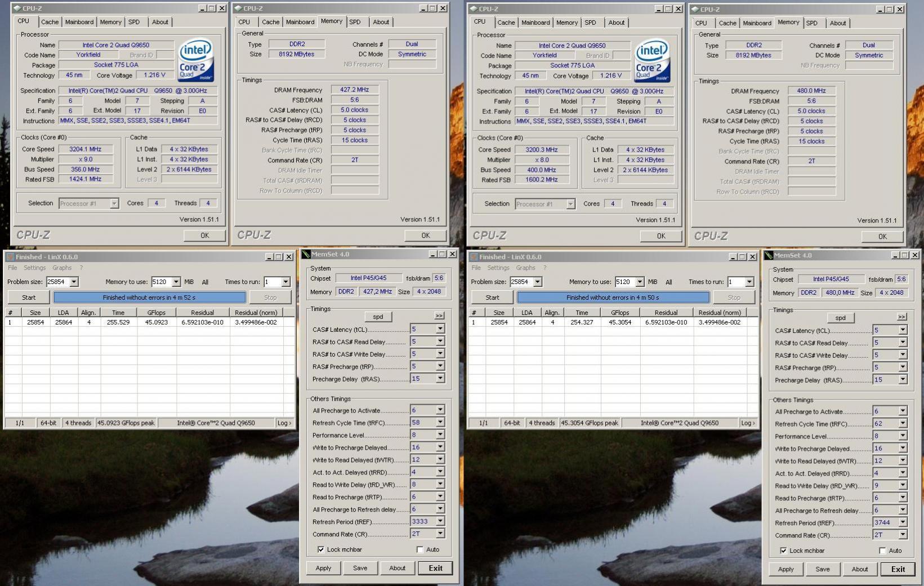Click the title bar icon of MemSet showing 480,0 MHz
Screen dimensions: 924x586
[x=769, y=255]
